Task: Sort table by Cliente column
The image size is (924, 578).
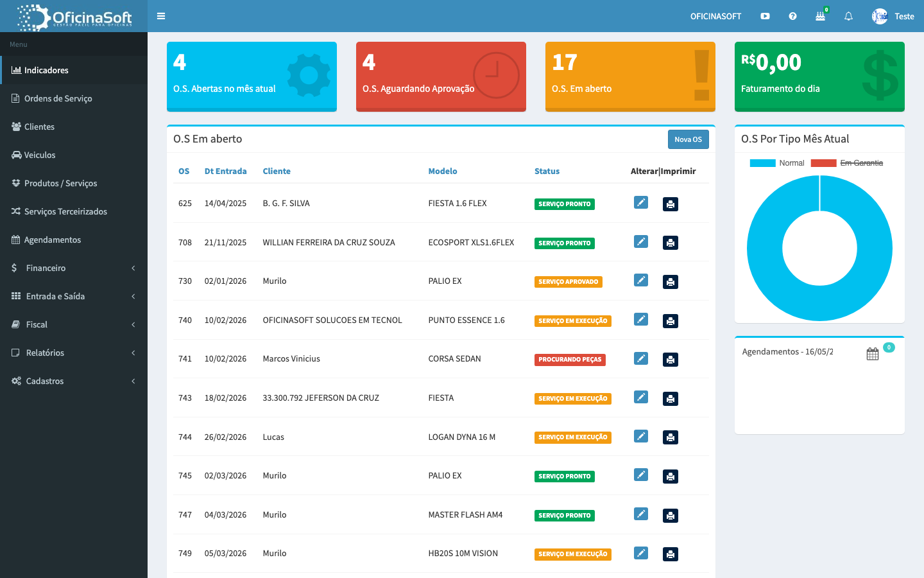Action: pyautogui.click(x=277, y=171)
